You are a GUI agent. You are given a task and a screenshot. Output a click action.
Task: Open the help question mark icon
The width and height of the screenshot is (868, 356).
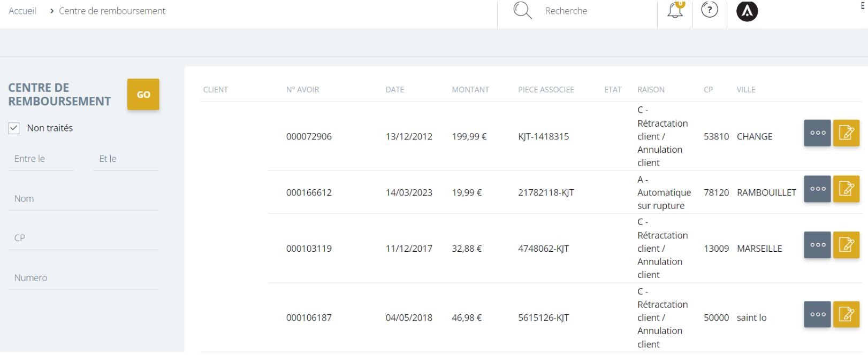[710, 10]
